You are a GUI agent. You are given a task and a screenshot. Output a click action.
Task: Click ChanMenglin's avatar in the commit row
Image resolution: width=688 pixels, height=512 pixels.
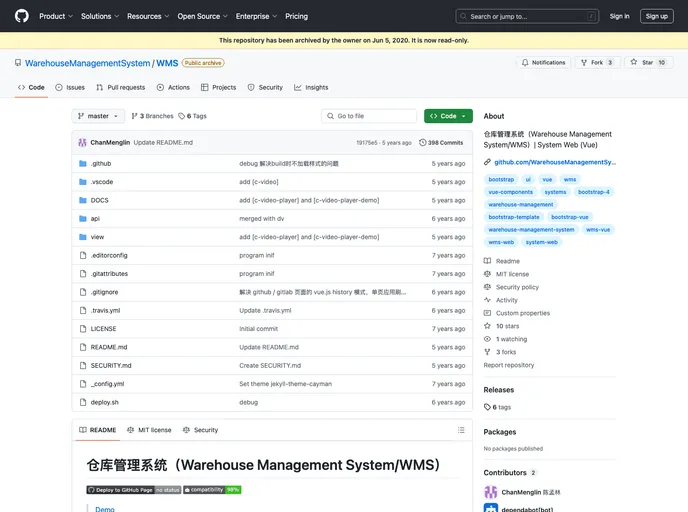tap(83, 142)
